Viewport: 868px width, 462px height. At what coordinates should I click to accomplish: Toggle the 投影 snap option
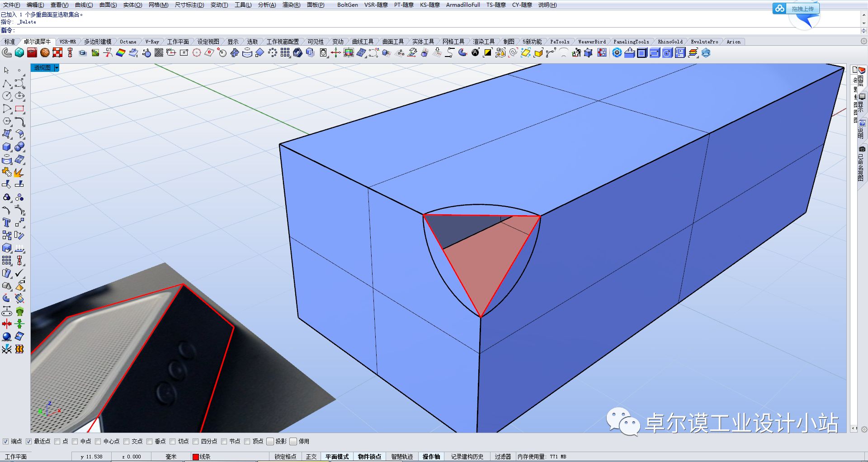[270, 442]
